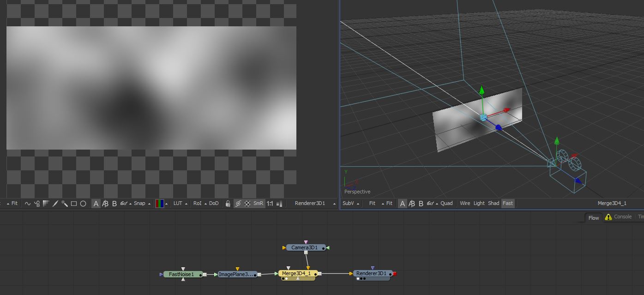
Task: Toggle SmR smooth resize
Action: 258,203
